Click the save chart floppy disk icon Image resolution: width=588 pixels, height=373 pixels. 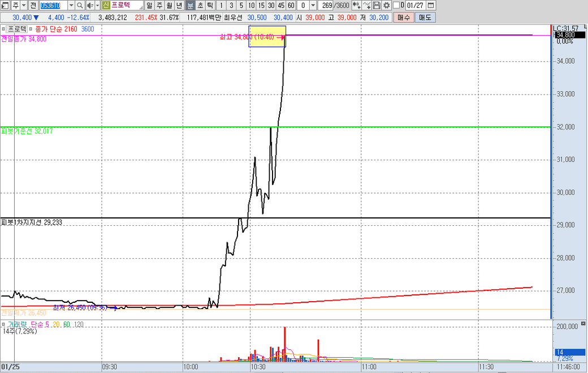[x=377, y=5]
